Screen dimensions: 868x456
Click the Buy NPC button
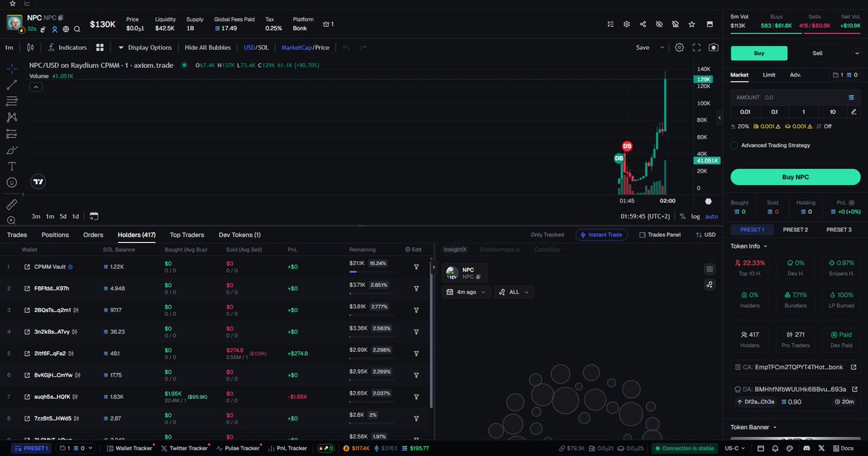point(795,177)
